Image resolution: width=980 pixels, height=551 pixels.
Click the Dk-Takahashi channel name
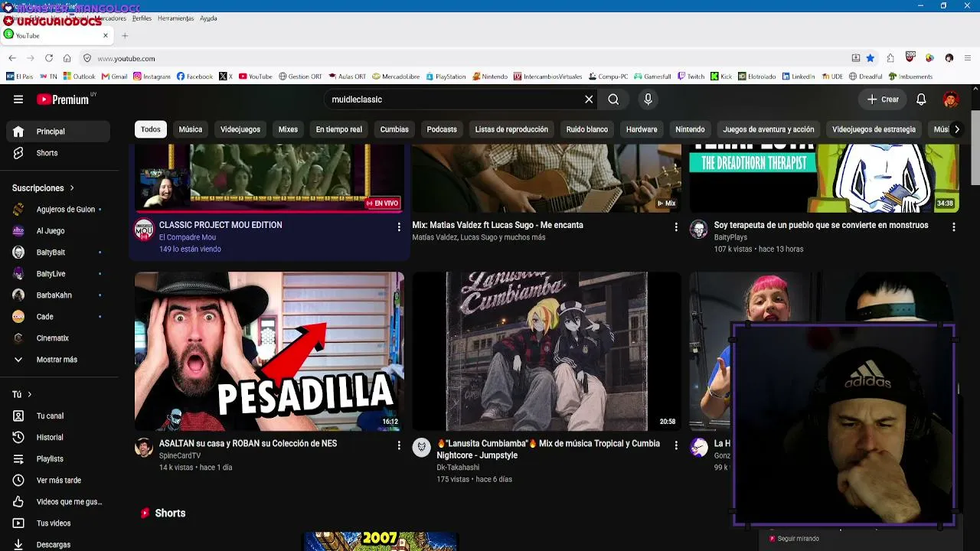pyautogui.click(x=458, y=468)
